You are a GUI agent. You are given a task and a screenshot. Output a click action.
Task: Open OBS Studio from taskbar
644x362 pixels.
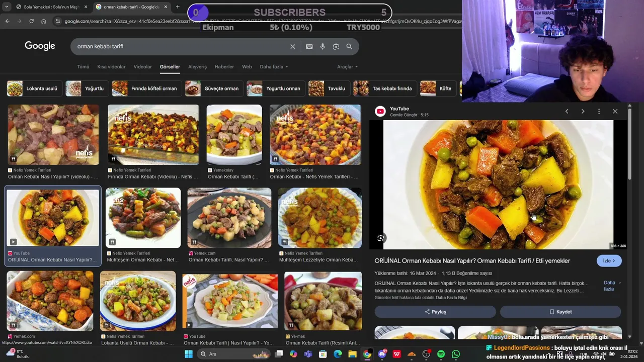click(x=426, y=354)
